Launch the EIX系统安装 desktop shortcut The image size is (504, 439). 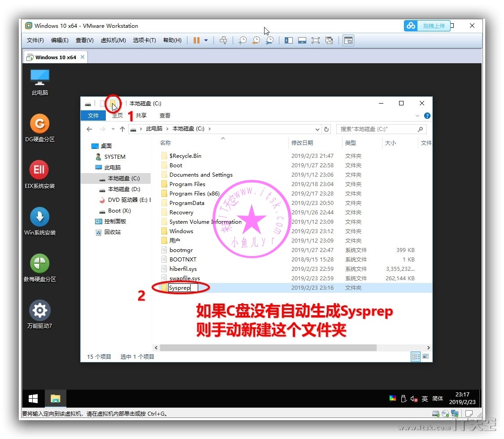(x=39, y=174)
